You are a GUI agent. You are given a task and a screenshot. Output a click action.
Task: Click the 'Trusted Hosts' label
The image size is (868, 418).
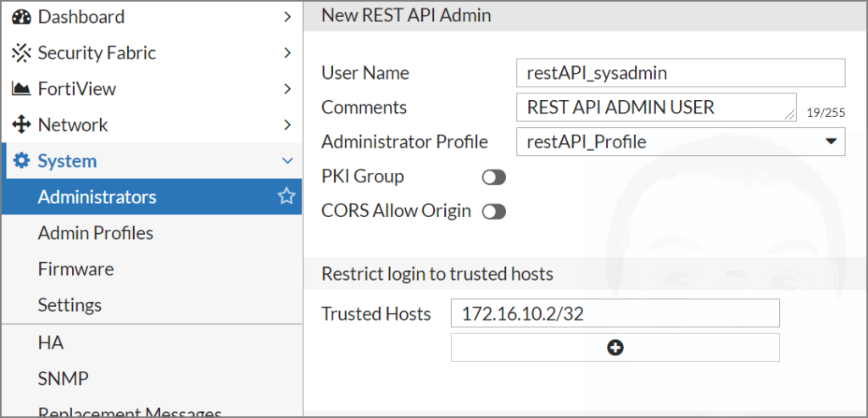click(x=376, y=314)
